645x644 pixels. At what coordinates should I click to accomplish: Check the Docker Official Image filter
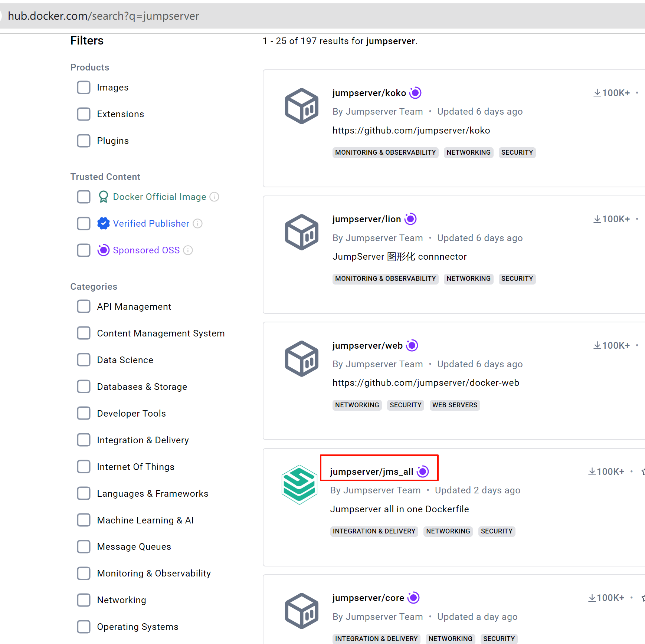84,197
